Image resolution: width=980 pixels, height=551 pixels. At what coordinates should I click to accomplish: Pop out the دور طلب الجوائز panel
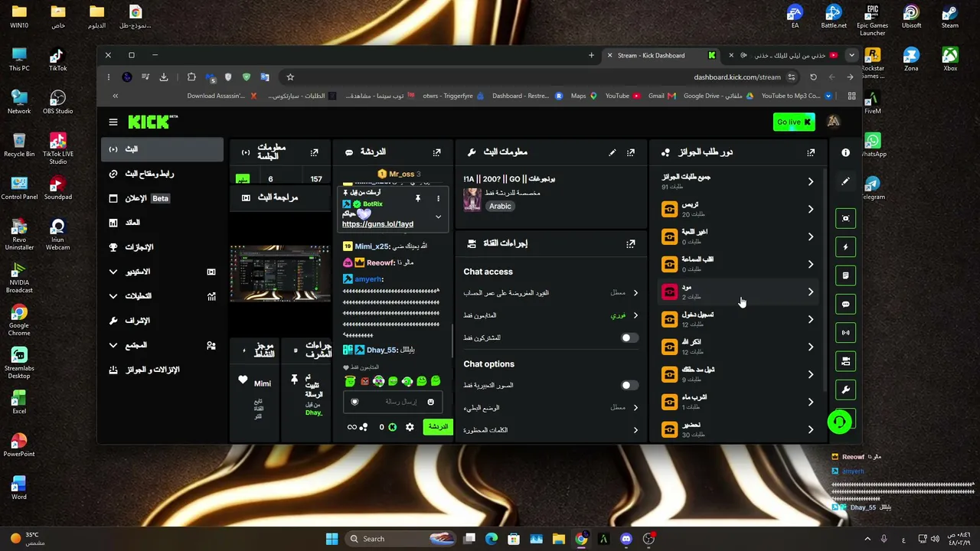[811, 152]
